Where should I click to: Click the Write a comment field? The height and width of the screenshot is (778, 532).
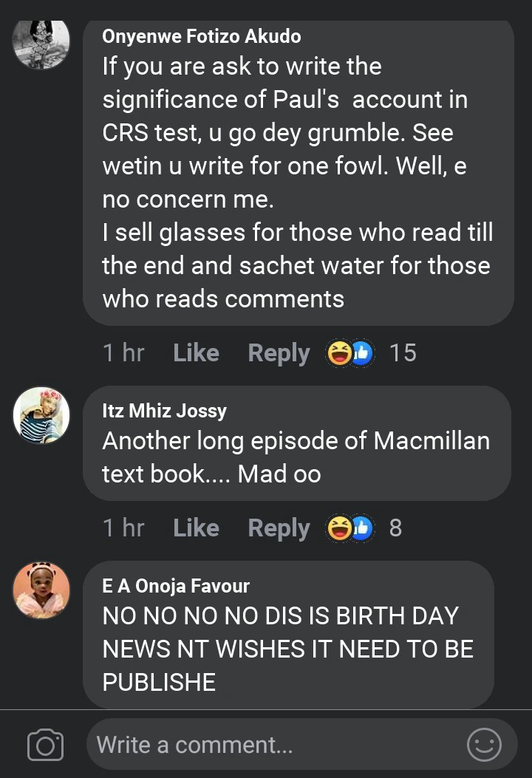click(273, 745)
